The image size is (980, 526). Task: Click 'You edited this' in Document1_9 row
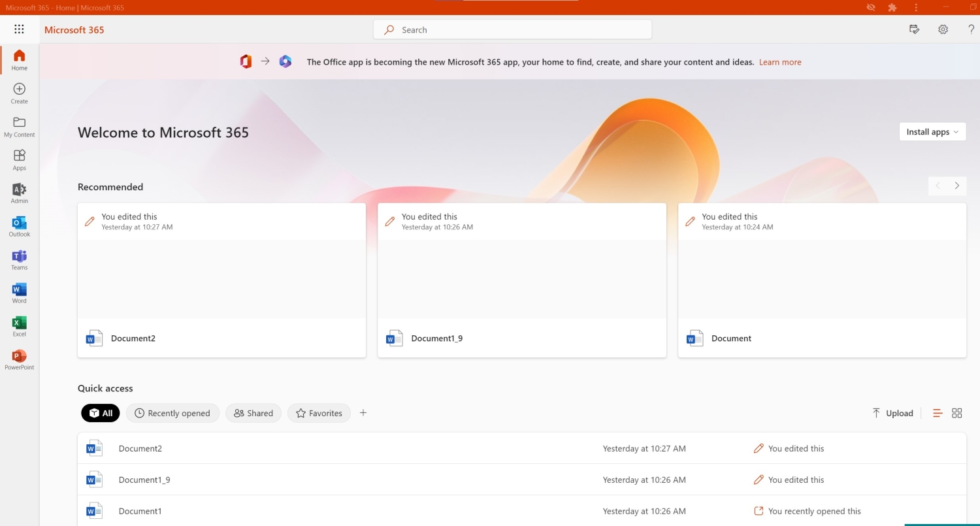(796, 480)
